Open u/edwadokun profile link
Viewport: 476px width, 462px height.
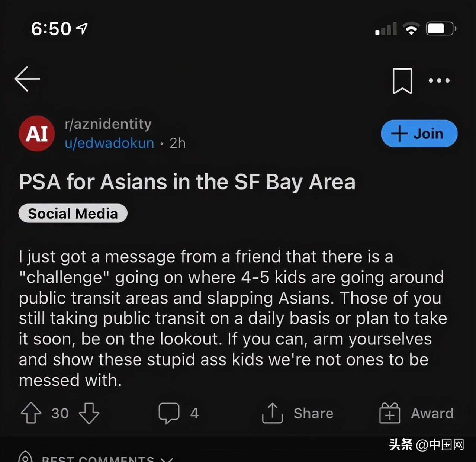[109, 143]
